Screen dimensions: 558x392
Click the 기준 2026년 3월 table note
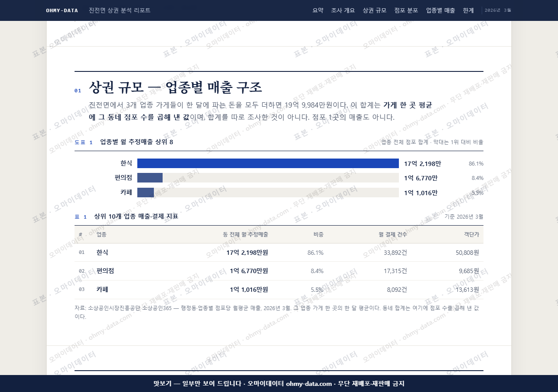[x=464, y=216]
